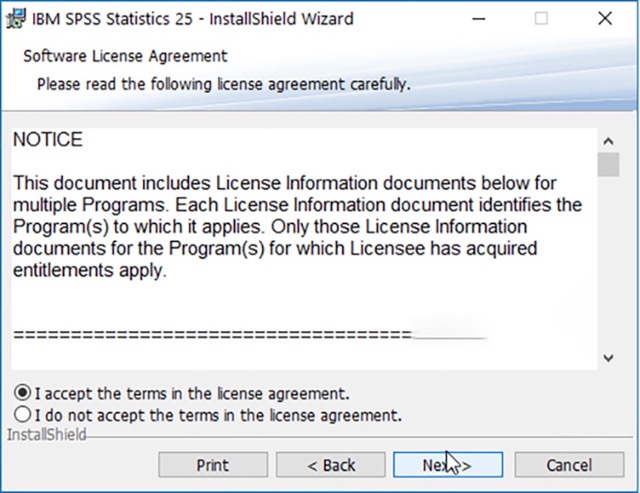Print the license agreement
Screen dimensions: 640x493
tap(213, 465)
